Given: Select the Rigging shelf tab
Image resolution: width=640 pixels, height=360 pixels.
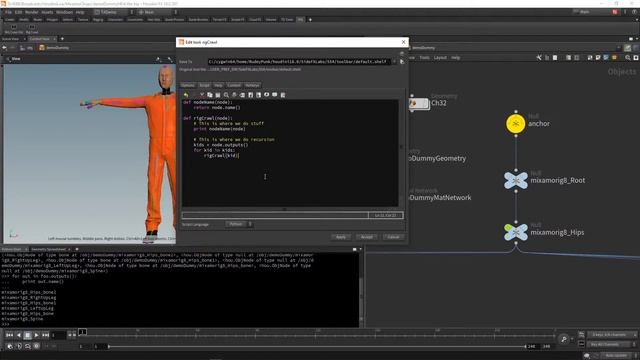Looking at the screenshot, I should pyautogui.click(x=98, y=19).
